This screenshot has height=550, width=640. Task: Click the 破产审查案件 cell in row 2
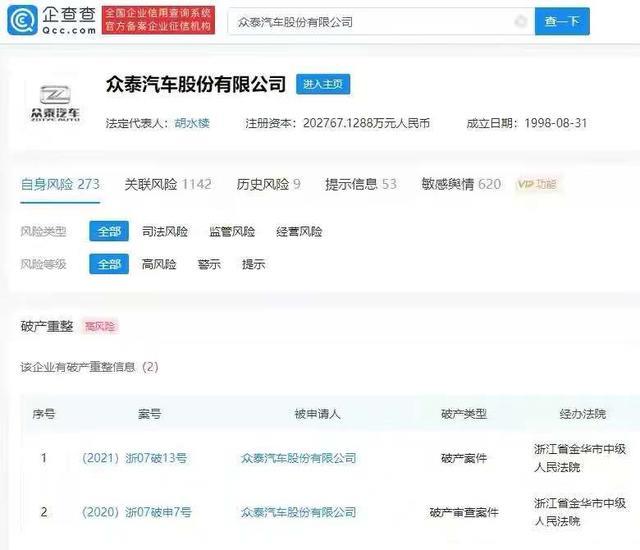(464, 512)
